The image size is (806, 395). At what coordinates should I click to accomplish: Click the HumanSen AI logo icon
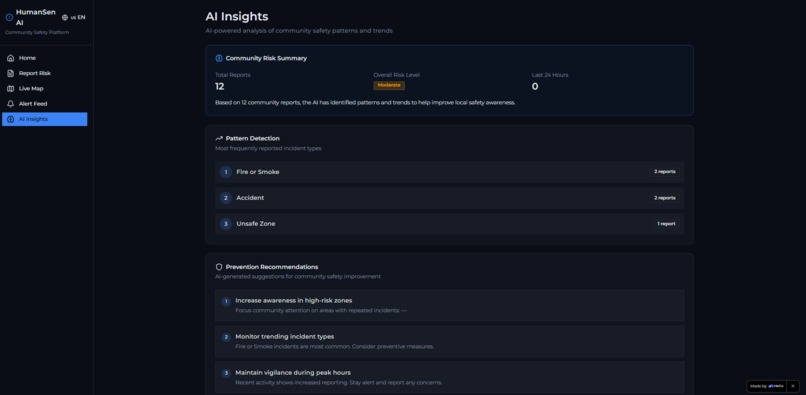point(9,17)
